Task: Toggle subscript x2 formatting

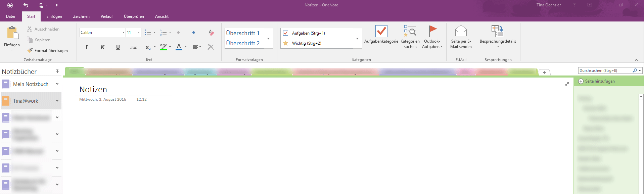Action: pyautogui.click(x=148, y=47)
